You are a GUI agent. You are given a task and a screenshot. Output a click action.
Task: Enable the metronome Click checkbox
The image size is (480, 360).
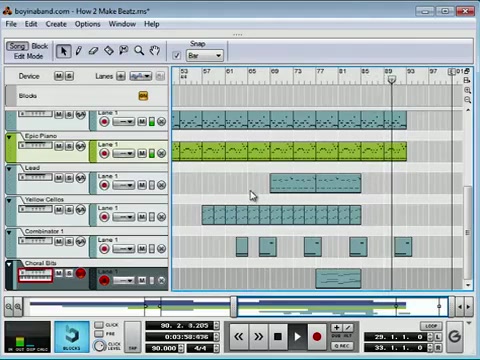(x=99, y=325)
